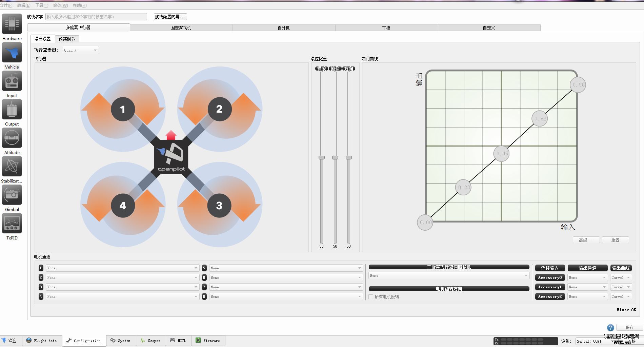Open the 窗体(W) menu
644x347 pixels.
pyautogui.click(x=60, y=5)
